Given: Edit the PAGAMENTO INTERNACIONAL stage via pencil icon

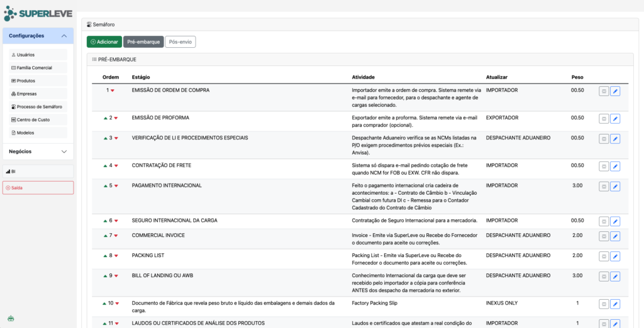Looking at the screenshot, I should (615, 187).
